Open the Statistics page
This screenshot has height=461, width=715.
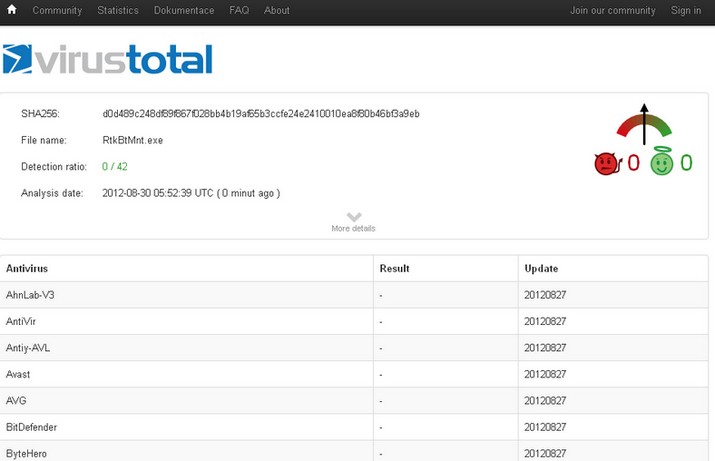click(x=118, y=10)
